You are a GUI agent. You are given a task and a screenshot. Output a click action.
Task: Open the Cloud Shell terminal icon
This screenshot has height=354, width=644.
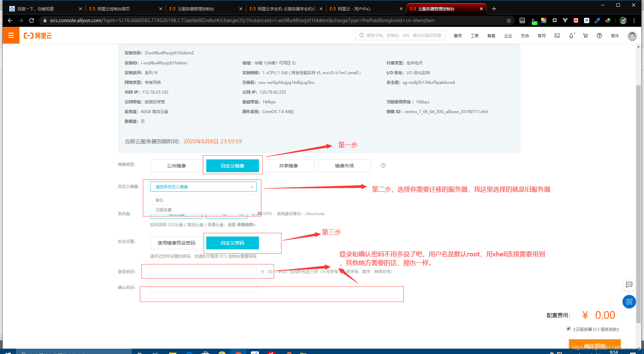click(x=557, y=36)
